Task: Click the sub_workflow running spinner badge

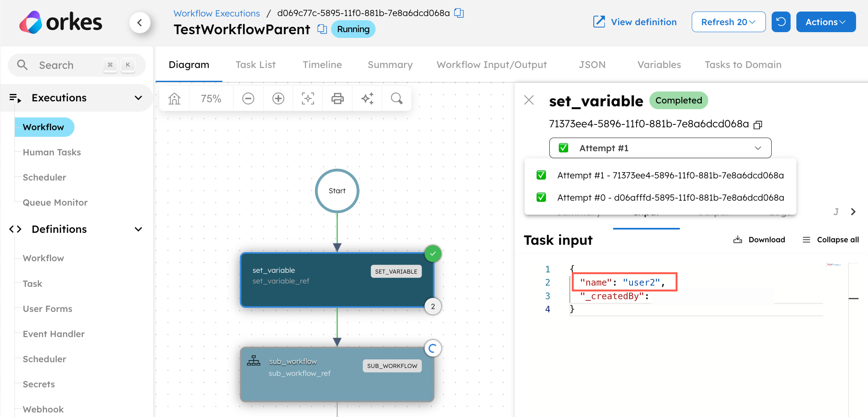Action: (x=433, y=348)
